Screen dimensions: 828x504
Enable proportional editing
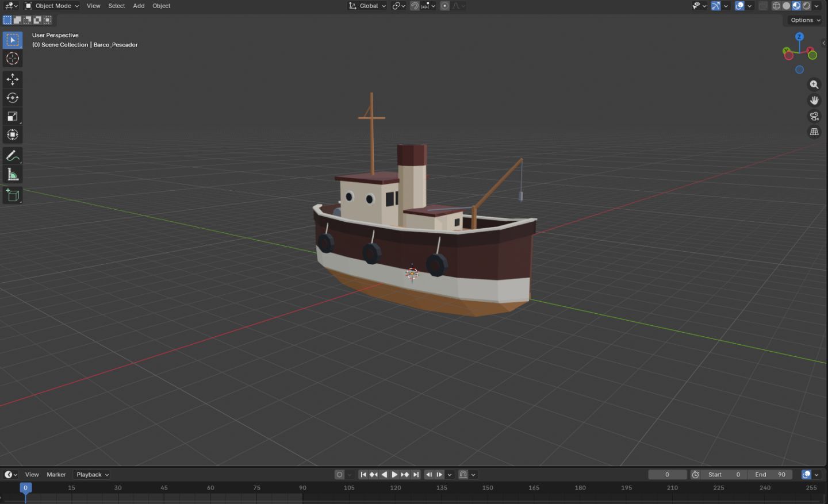tap(444, 6)
